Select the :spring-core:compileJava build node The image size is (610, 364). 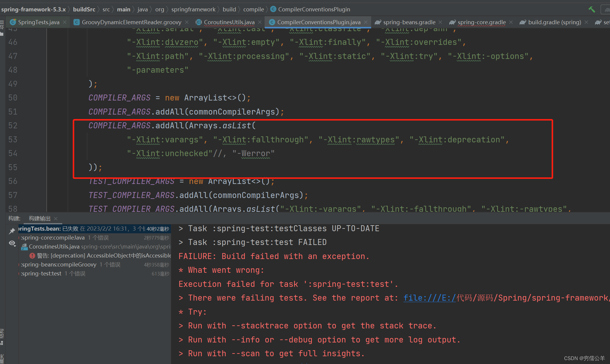pyautogui.click(x=53, y=238)
